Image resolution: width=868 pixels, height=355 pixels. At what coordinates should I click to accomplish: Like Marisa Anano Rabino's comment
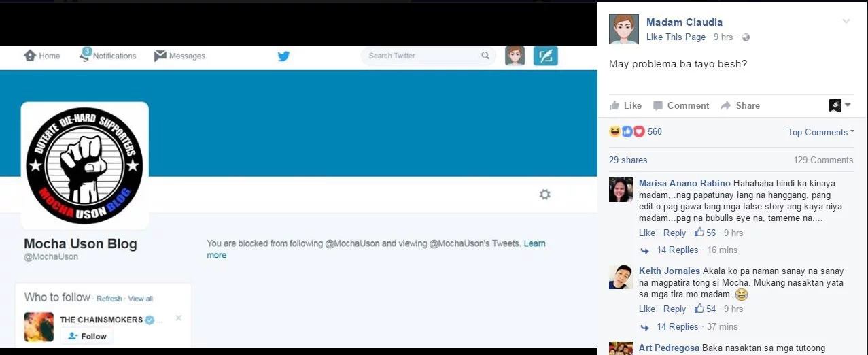coord(647,233)
